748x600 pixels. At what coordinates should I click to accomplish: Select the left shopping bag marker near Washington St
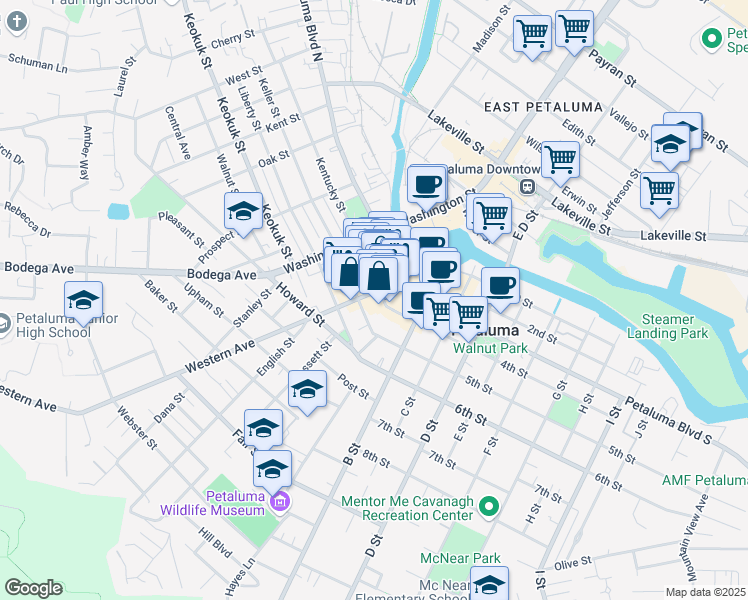[350, 273]
